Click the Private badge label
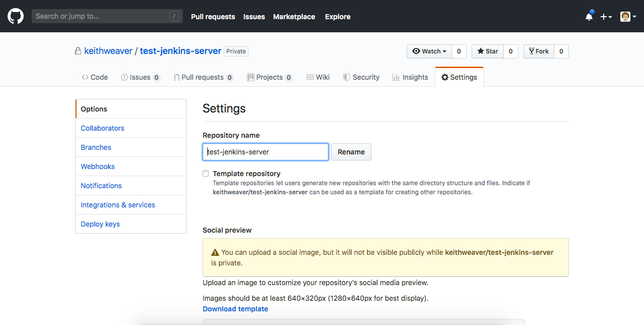 236,51
